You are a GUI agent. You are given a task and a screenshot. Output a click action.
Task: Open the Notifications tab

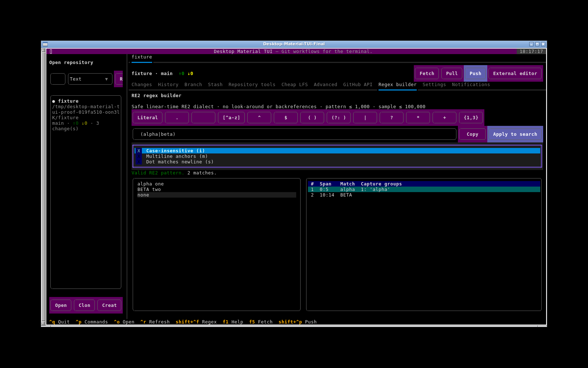coord(471,85)
